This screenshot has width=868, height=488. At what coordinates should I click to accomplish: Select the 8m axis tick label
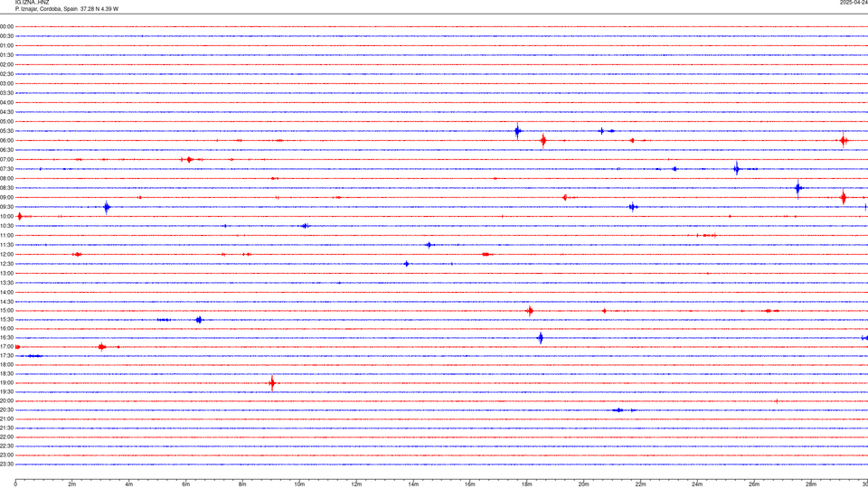pyautogui.click(x=242, y=484)
